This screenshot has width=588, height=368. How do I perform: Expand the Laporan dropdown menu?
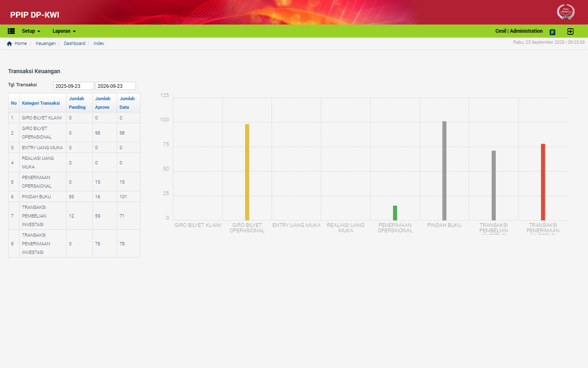64,31
